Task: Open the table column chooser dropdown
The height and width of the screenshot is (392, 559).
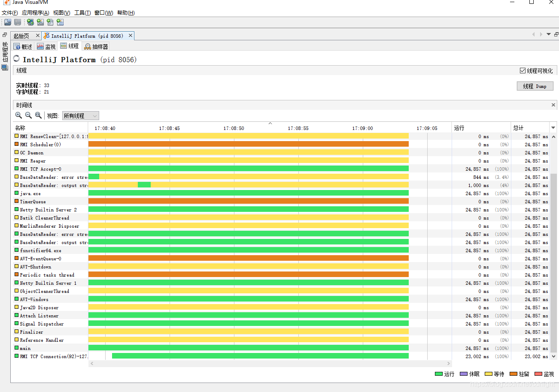Action: pyautogui.click(x=553, y=128)
